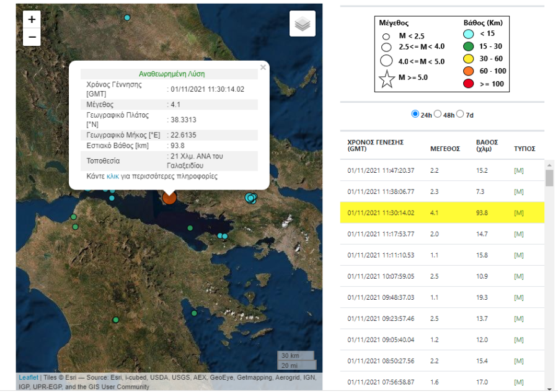Click the cyan marker cluster east of the orange marker

tap(251, 198)
